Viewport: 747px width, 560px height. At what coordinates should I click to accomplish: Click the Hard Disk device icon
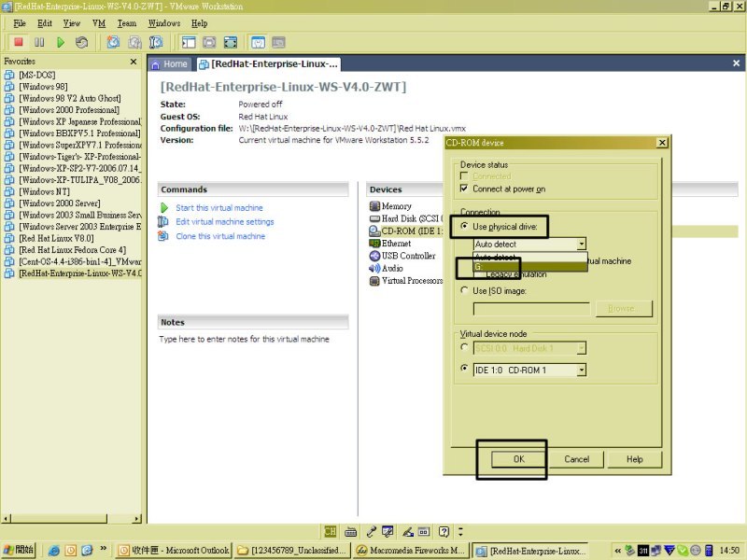pyautogui.click(x=374, y=218)
